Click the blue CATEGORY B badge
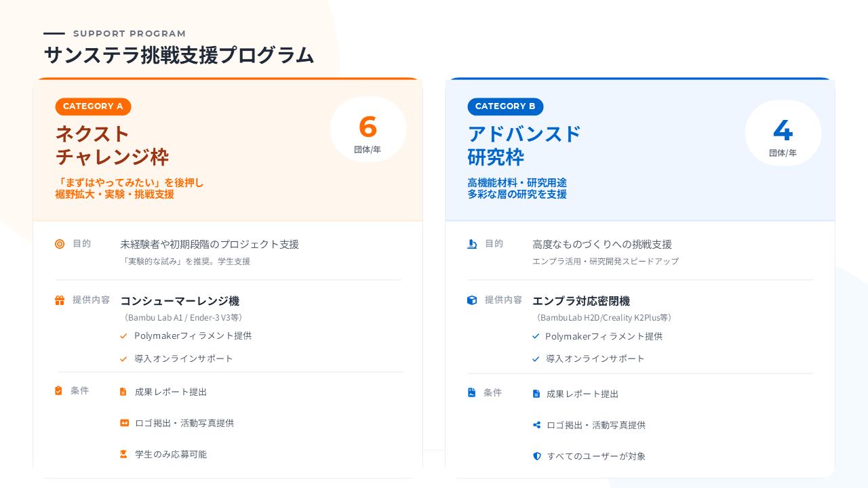Image resolution: width=868 pixels, height=488 pixels. point(505,106)
